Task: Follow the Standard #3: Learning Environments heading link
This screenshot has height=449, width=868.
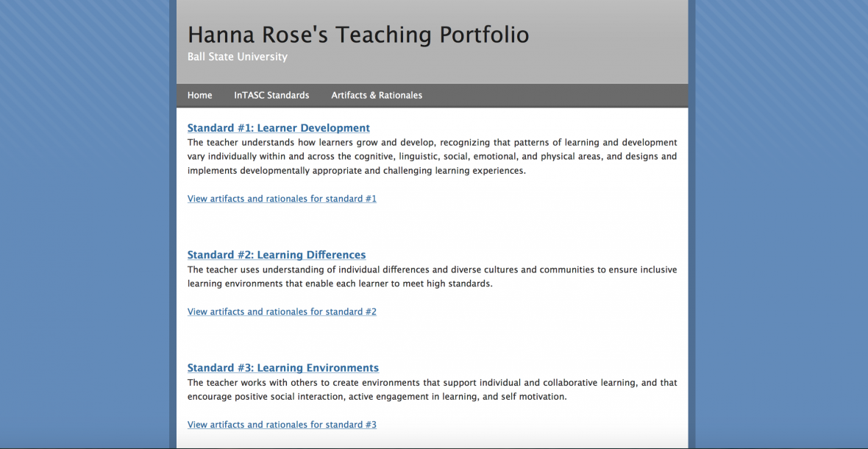Action: pyautogui.click(x=282, y=368)
